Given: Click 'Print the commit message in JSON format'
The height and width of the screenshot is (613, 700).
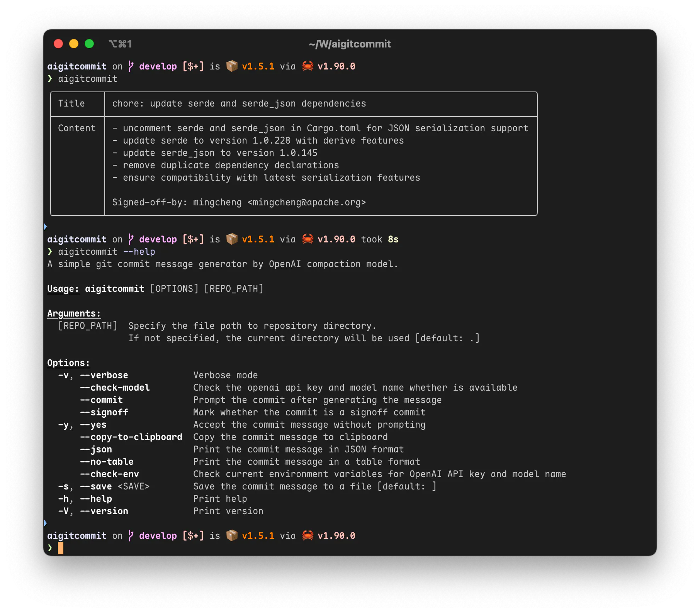Looking at the screenshot, I should (x=299, y=449).
